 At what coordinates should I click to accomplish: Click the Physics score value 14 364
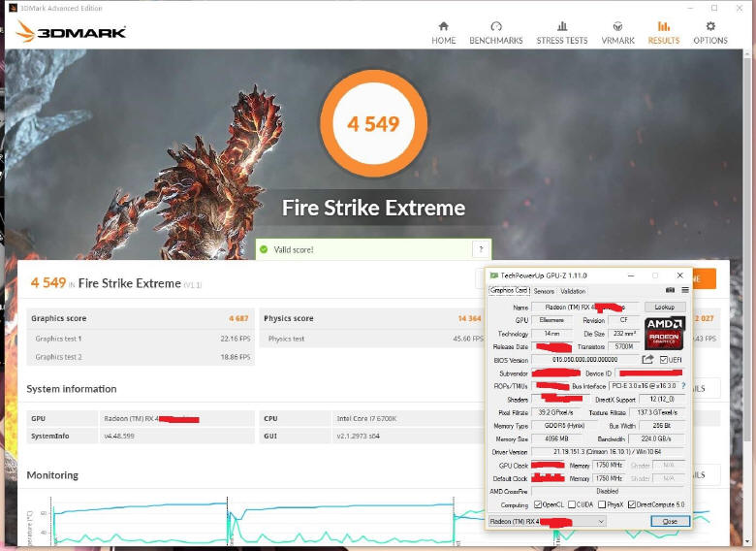pos(470,318)
